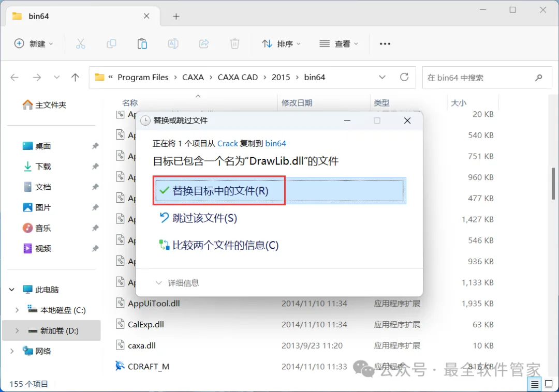Expand 详细信息 in the replace dialog
Image resolution: width=559 pixels, height=392 pixels.
(x=177, y=283)
